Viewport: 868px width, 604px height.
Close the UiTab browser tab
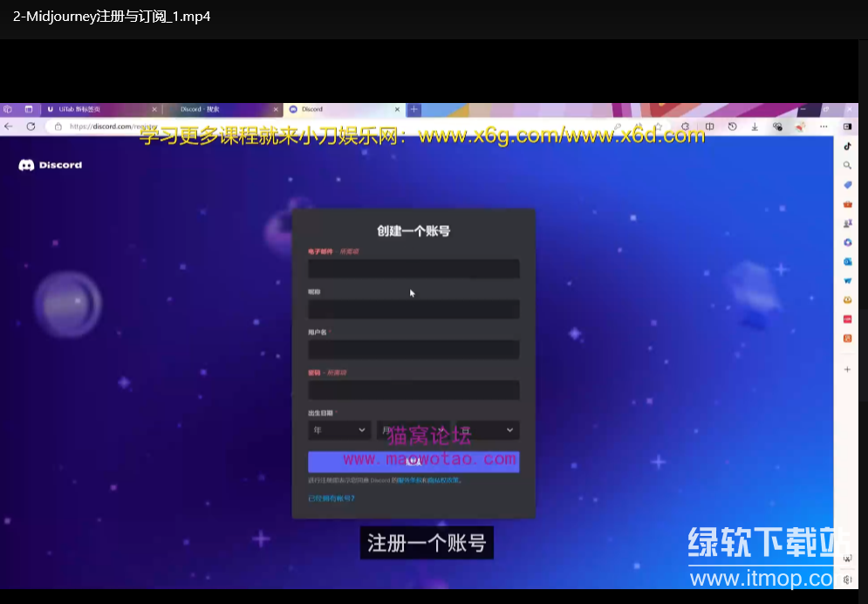[x=154, y=109]
